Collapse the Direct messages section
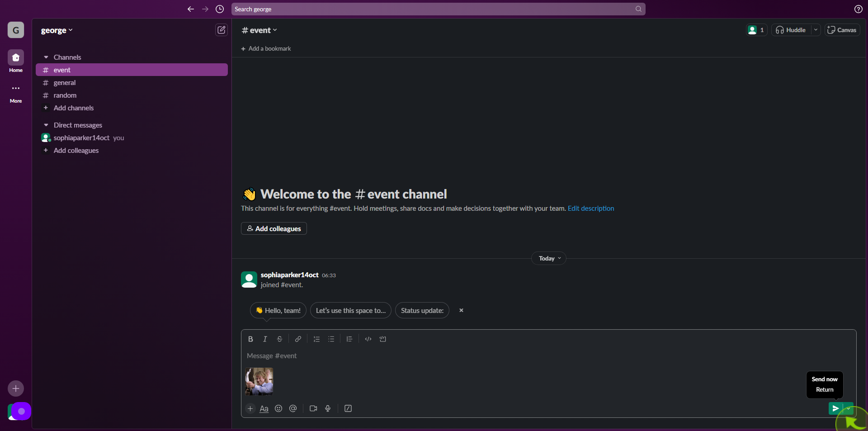Screen dimensions: 868x431 click(46, 125)
